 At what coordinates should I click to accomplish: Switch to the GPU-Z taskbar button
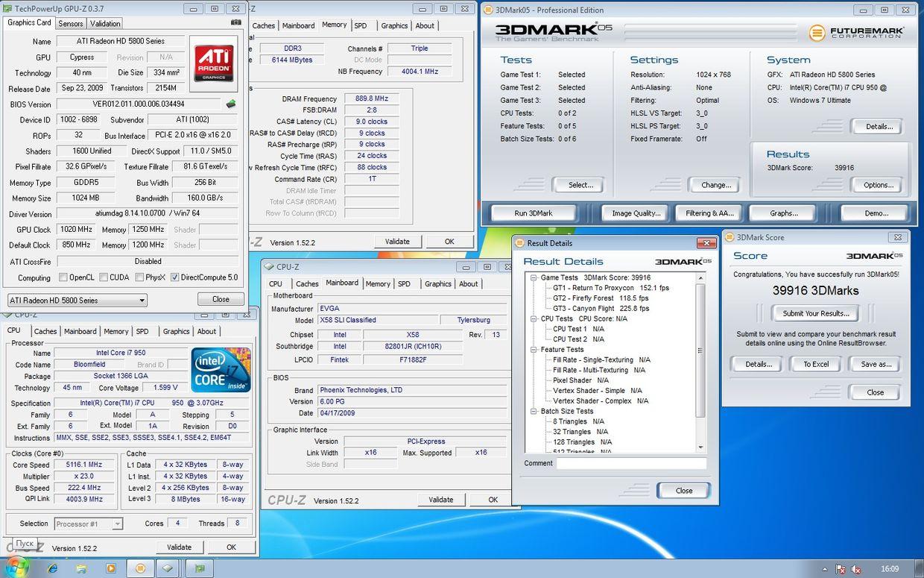pos(199,568)
